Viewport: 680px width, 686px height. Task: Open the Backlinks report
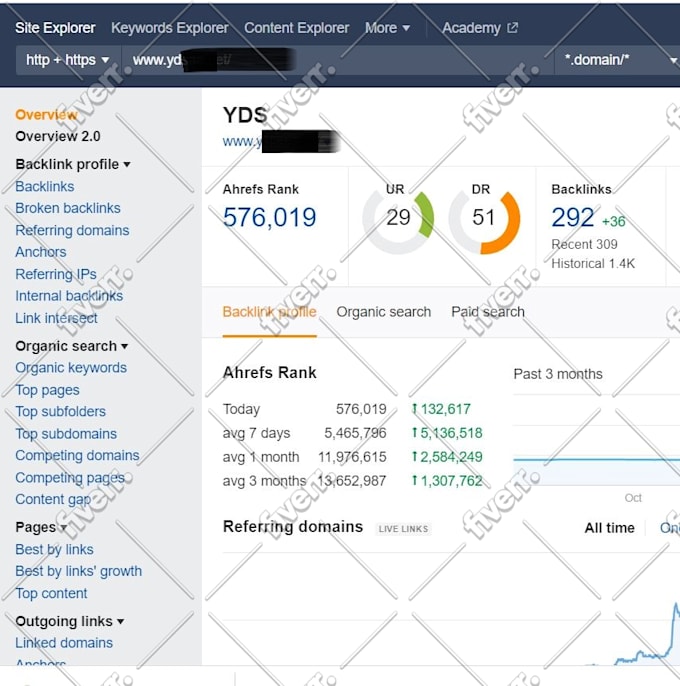[x=45, y=186]
